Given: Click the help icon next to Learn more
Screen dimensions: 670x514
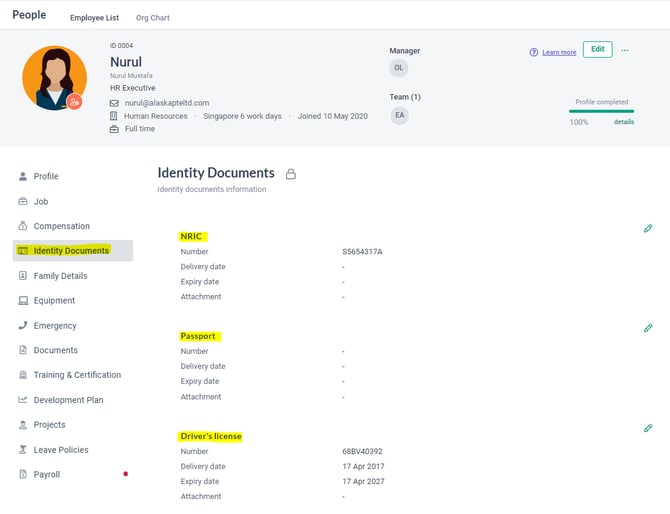Looking at the screenshot, I should 534,52.
